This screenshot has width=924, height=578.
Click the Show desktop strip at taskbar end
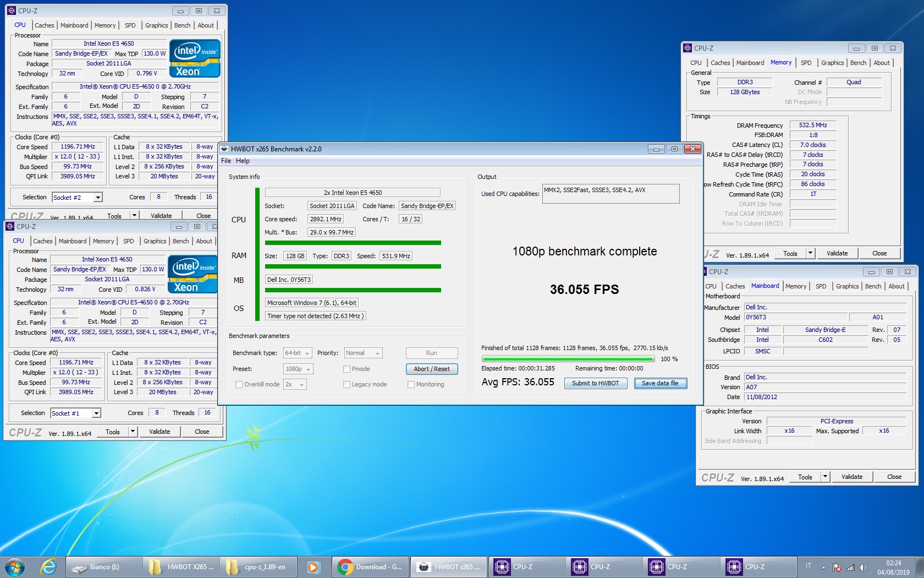pyautogui.click(x=920, y=567)
